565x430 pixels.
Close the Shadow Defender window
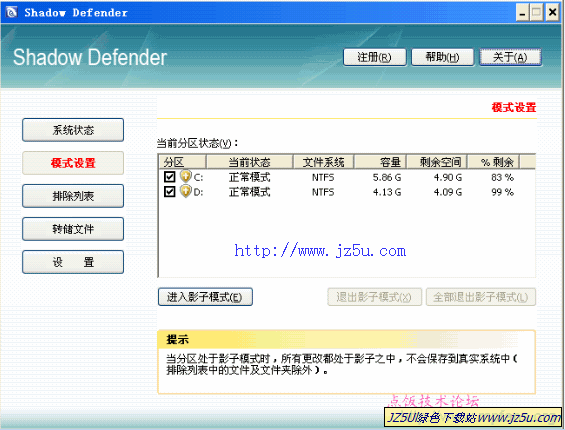point(552,13)
